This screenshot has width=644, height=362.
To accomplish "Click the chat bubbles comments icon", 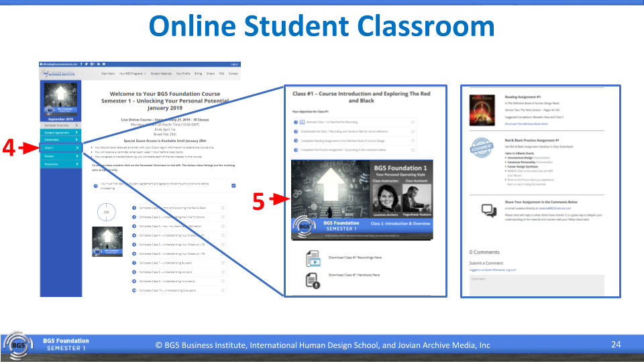I will coord(489,211).
